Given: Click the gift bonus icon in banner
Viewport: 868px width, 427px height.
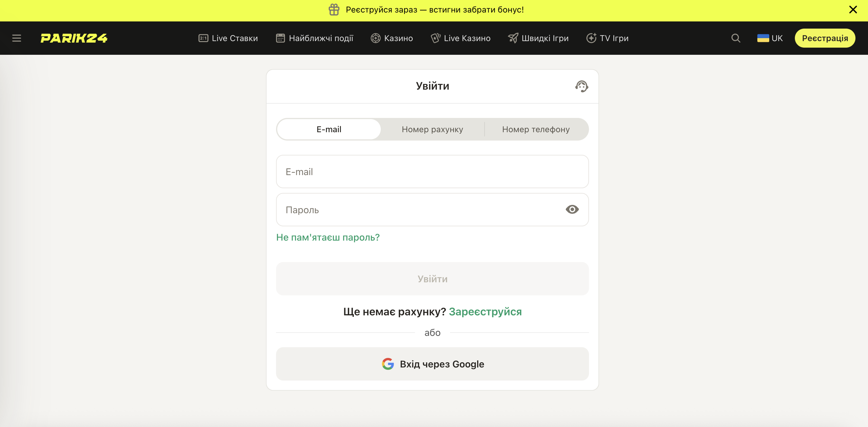Looking at the screenshot, I should 334,10.
